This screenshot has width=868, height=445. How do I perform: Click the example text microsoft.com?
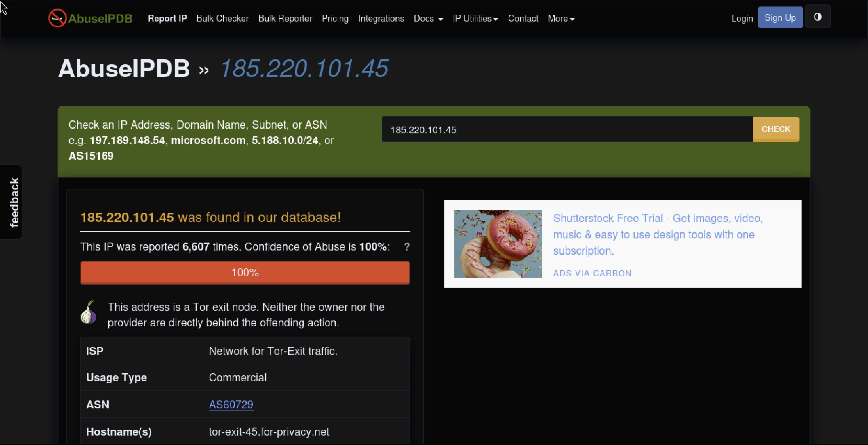[208, 140]
